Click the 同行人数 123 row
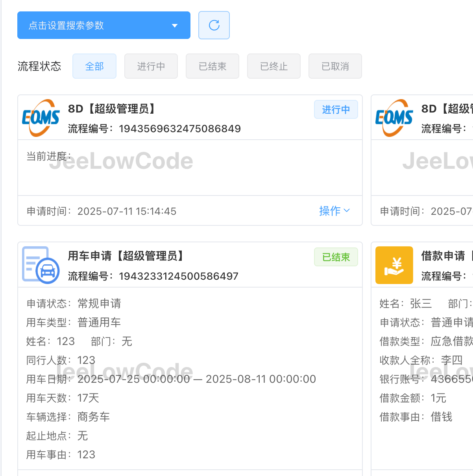 click(61, 360)
